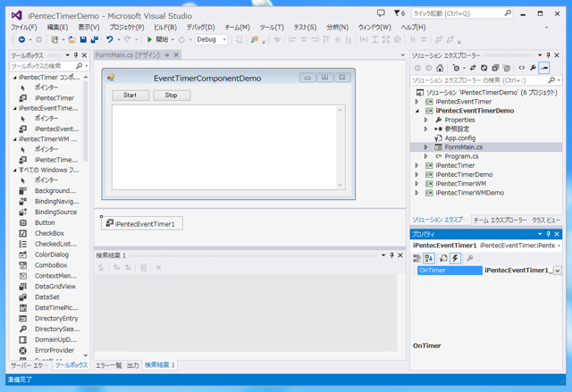Select the ErrorProvider control in Toolbox
The image size is (572, 392).
pyautogui.click(x=55, y=350)
